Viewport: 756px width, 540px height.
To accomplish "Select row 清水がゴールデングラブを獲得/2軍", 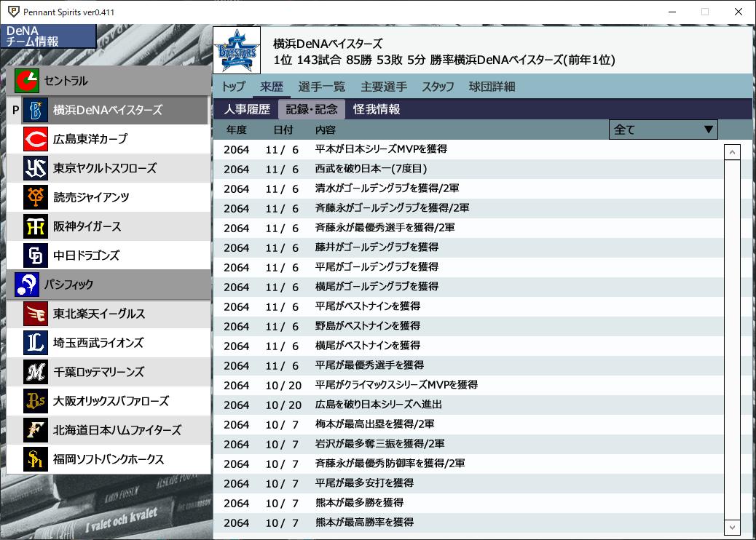I will 468,188.
